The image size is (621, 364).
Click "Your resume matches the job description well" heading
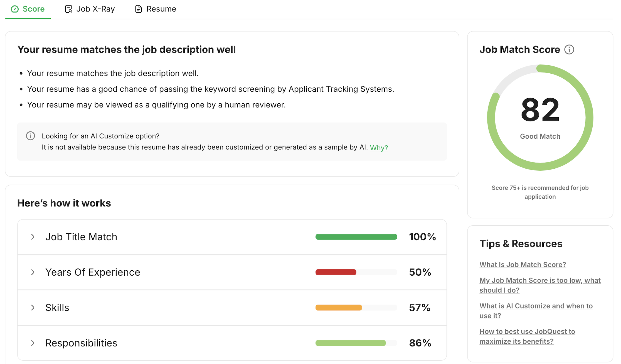point(127,49)
